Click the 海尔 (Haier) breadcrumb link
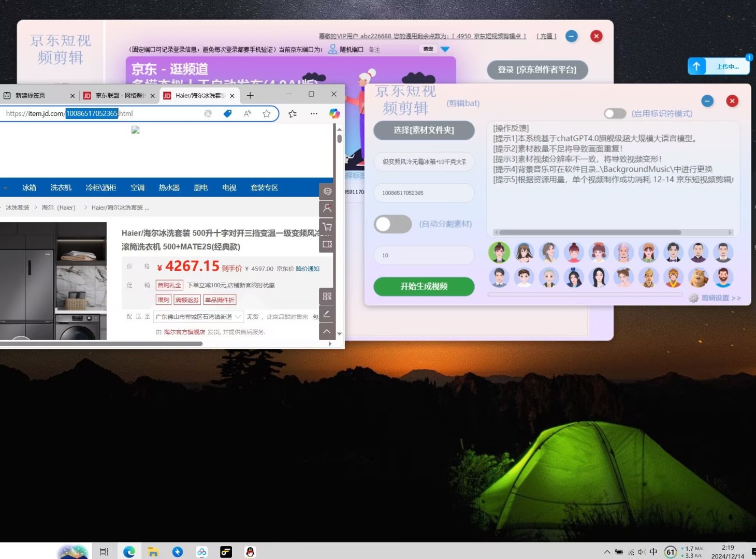 (59, 208)
